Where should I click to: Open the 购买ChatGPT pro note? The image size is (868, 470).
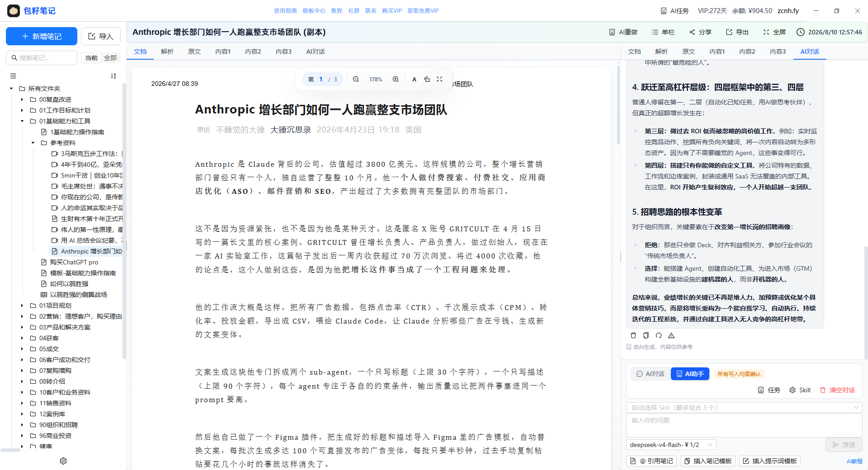[69, 262]
